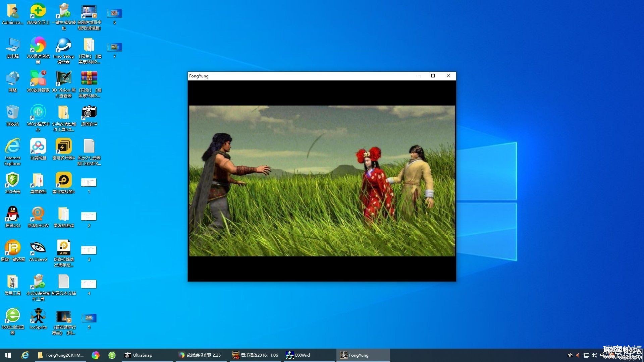
Task: Select the image file named 5
Action: pos(89,321)
